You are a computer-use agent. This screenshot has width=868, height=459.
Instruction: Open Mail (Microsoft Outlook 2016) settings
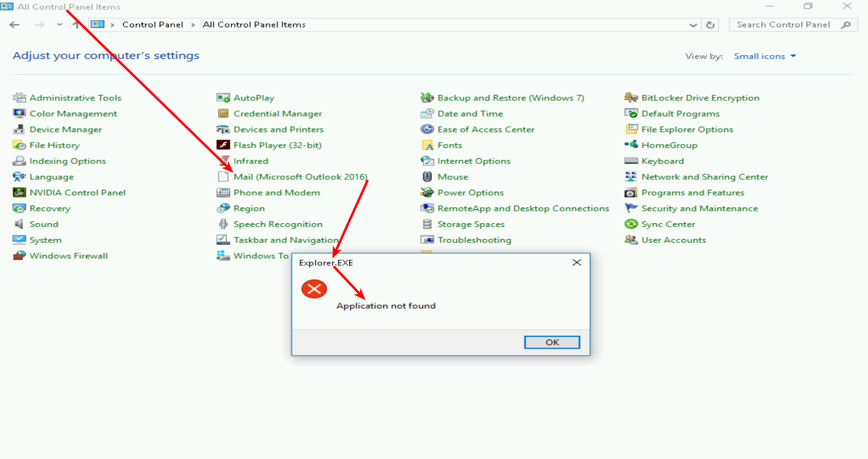pos(301,176)
